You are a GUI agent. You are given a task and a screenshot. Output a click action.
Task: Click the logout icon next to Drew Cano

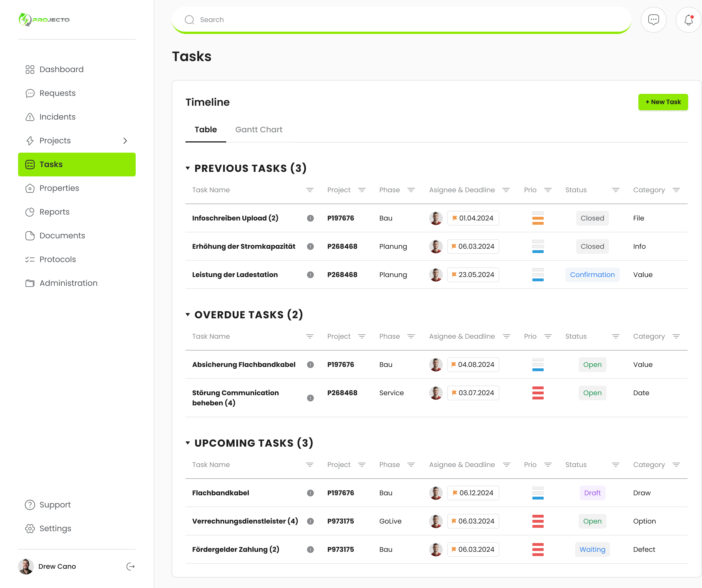point(131,566)
